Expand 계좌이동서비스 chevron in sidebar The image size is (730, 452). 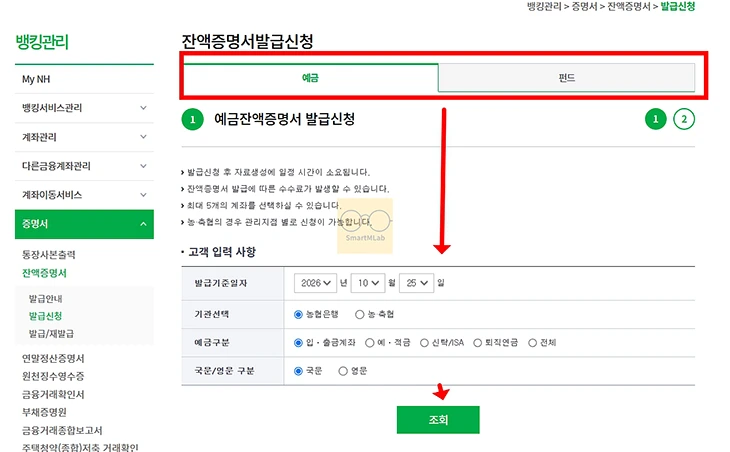coord(143,195)
